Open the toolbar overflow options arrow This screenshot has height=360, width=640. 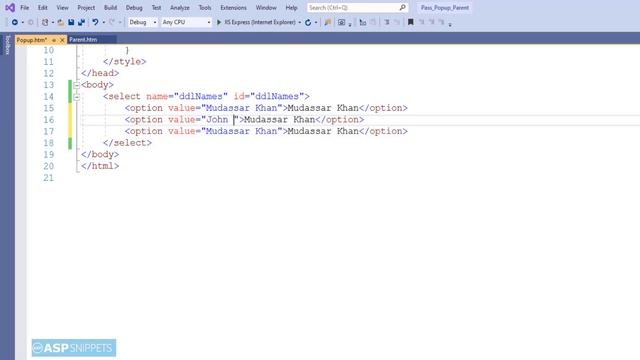tap(450, 24)
